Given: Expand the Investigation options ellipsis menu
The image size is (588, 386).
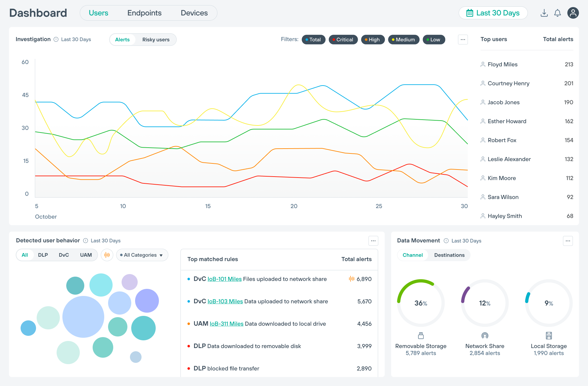Looking at the screenshot, I should 463,39.
